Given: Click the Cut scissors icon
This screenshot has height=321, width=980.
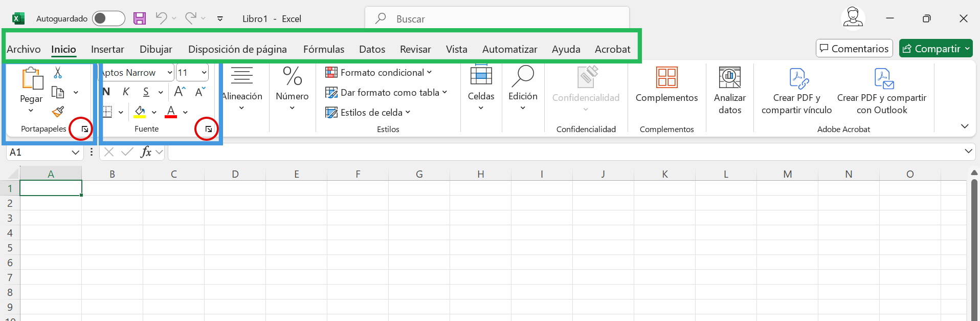Looking at the screenshot, I should click(x=58, y=73).
